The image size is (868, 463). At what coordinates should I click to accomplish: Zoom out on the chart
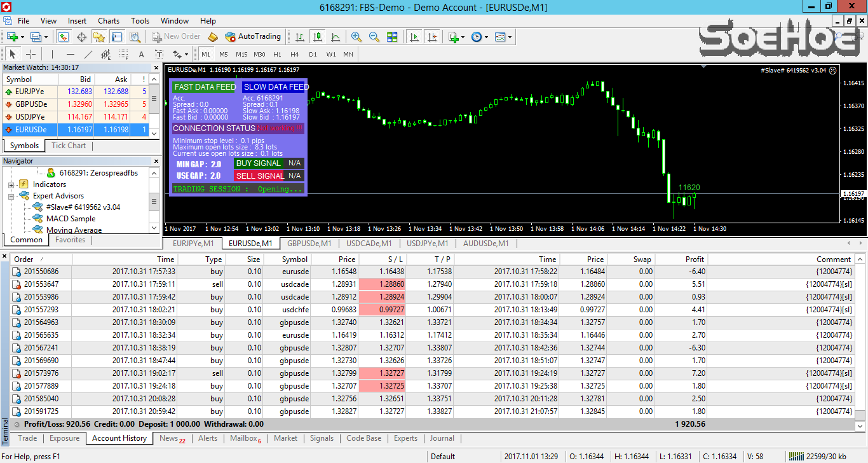[x=374, y=37]
